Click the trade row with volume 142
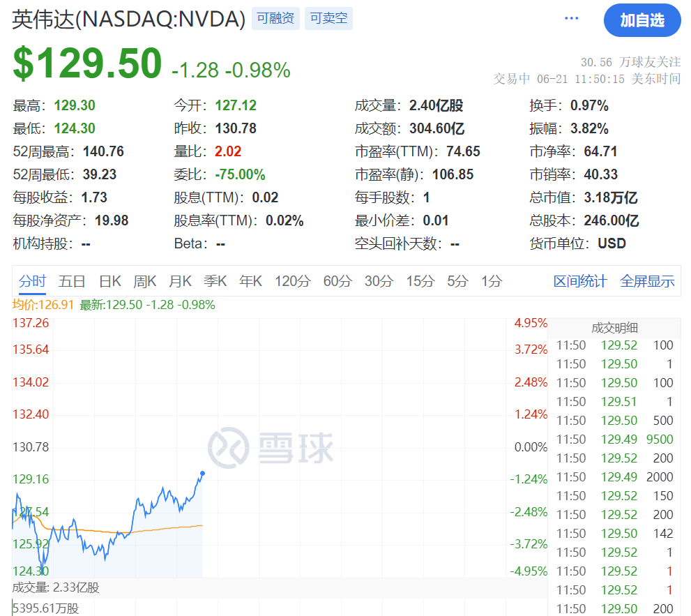Screen dimensions: 691x616 pyautogui.click(x=614, y=533)
